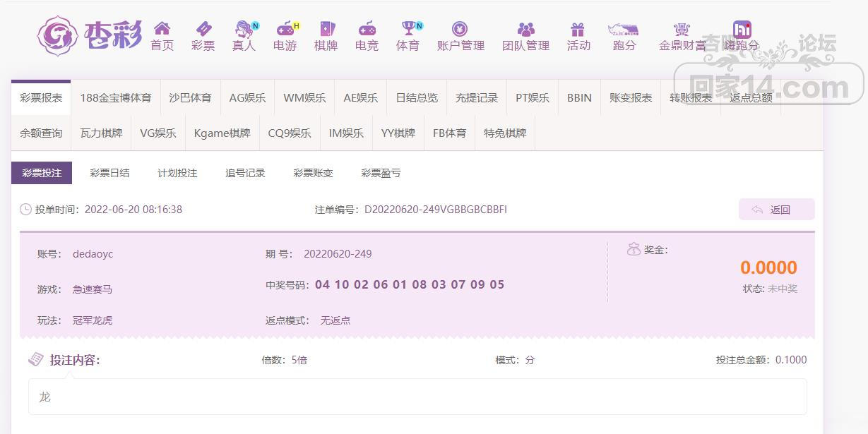Open the 电游 game controller icon
868x434 pixels.
[x=285, y=29]
